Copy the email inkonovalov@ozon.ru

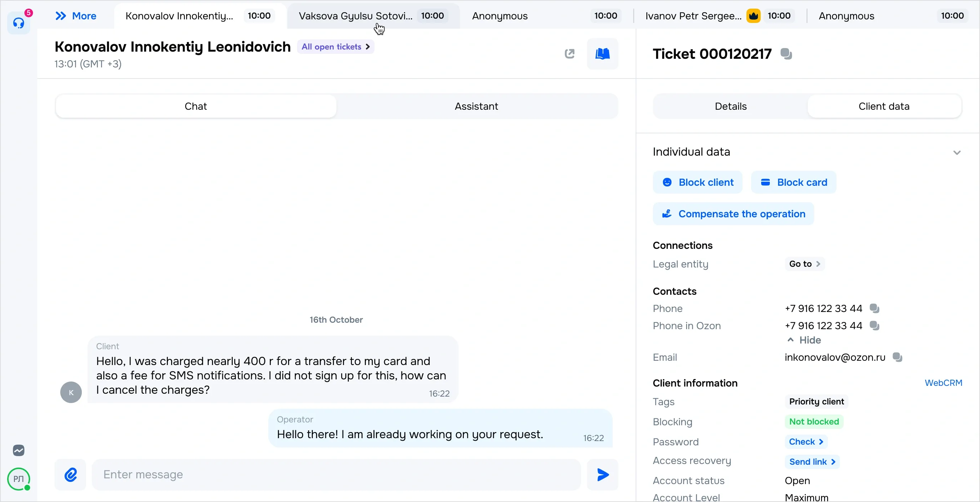pyautogui.click(x=897, y=357)
